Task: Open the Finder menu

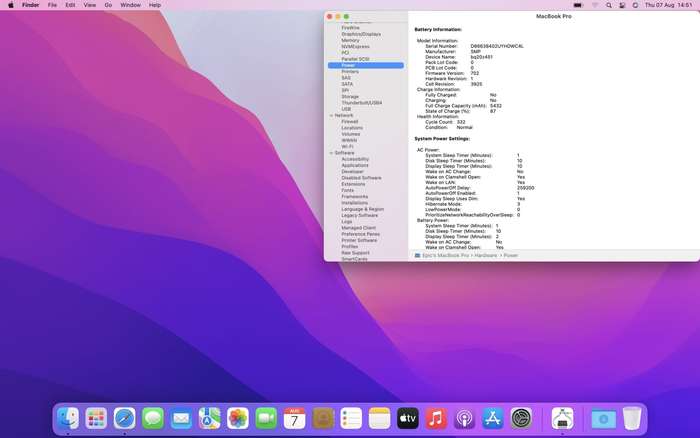Action: (x=30, y=5)
